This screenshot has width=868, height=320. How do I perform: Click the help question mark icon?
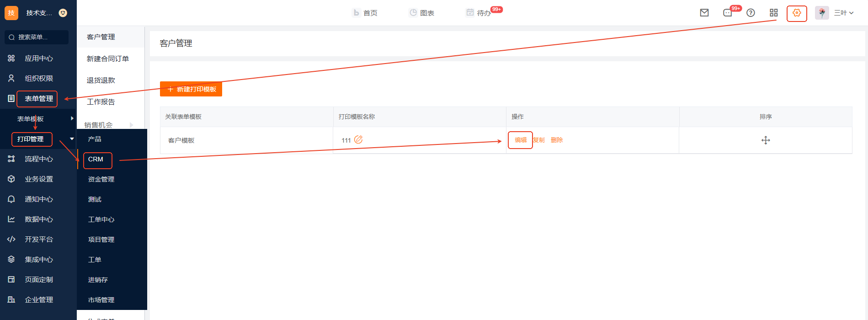(x=751, y=13)
